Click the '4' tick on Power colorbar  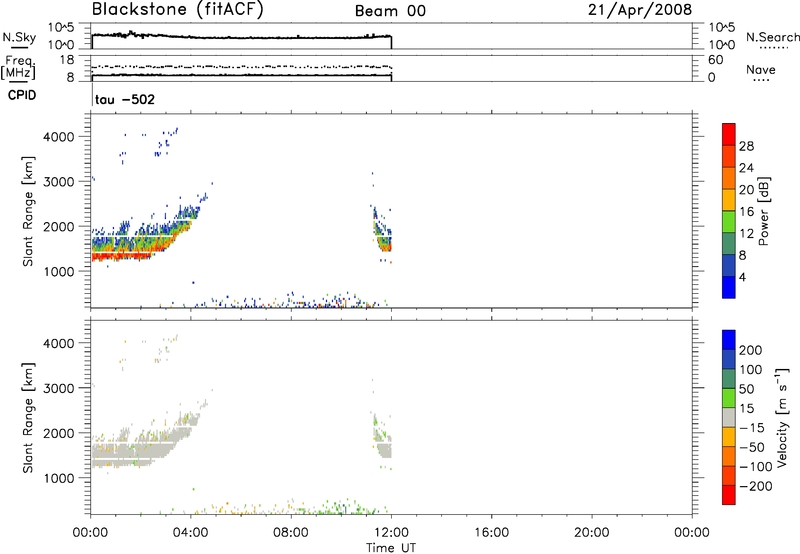[742, 277]
